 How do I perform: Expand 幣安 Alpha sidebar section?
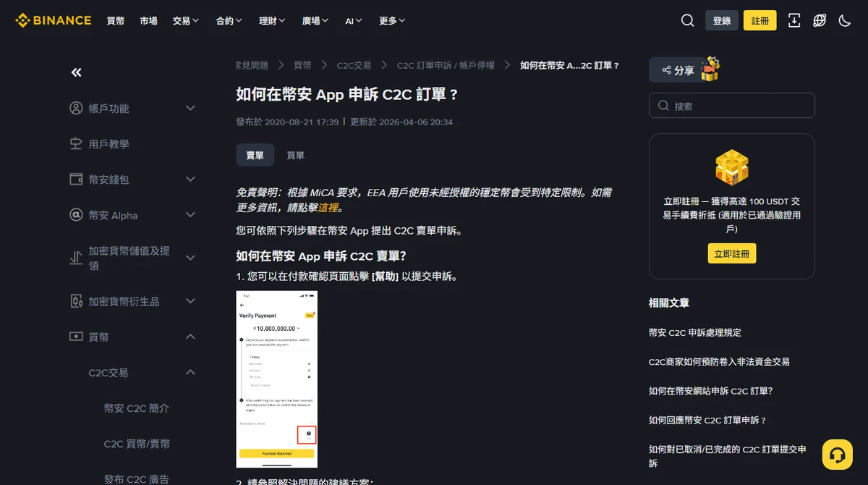(191, 215)
